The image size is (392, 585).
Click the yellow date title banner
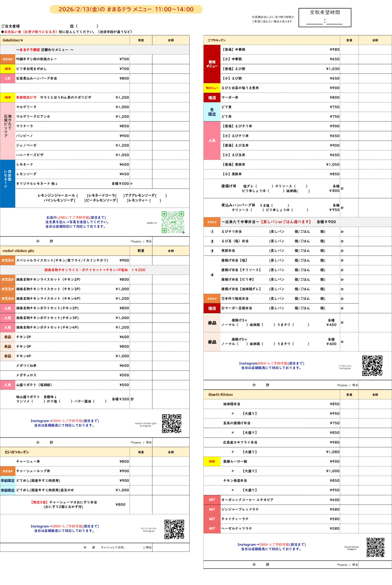126,10
